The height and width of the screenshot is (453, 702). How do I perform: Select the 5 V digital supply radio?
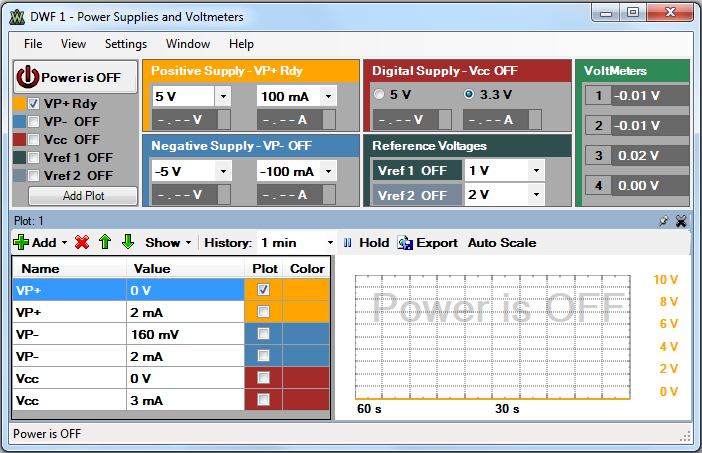379,94
